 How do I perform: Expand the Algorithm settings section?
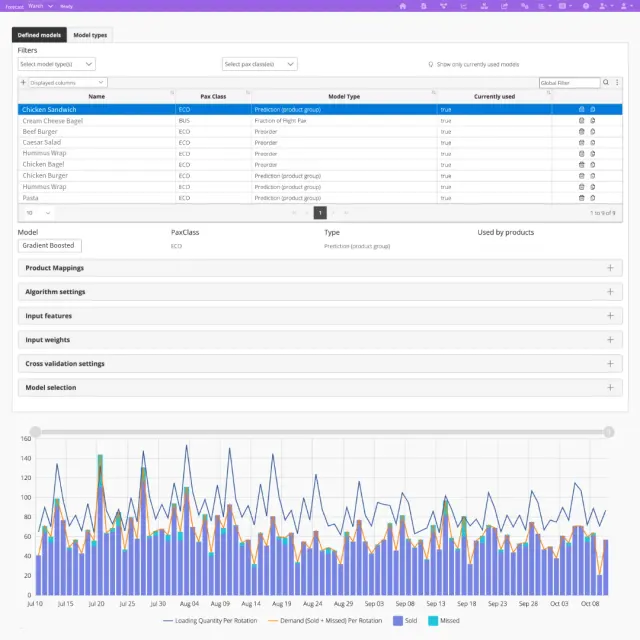[x=320, y=291]
